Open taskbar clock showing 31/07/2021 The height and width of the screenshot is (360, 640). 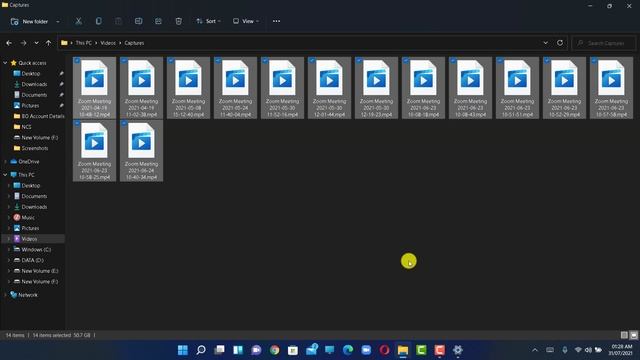point(620,350)
